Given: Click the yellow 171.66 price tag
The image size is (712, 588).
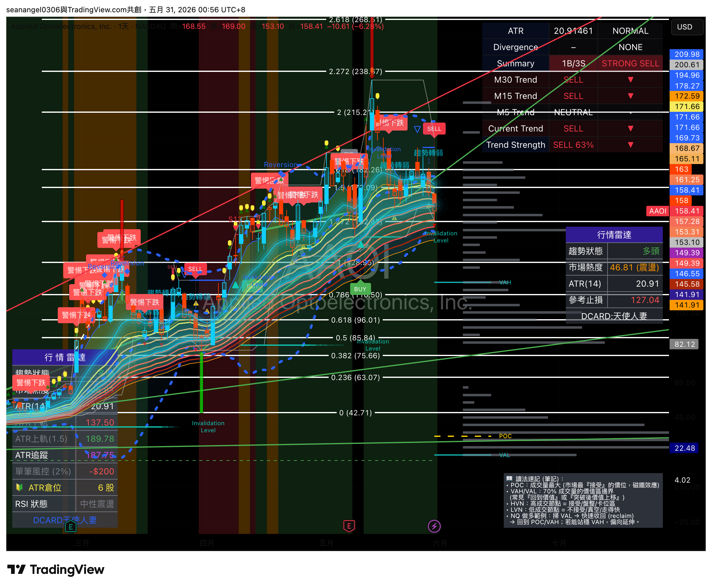Looking at the screenshot, I should click(686, 106).
